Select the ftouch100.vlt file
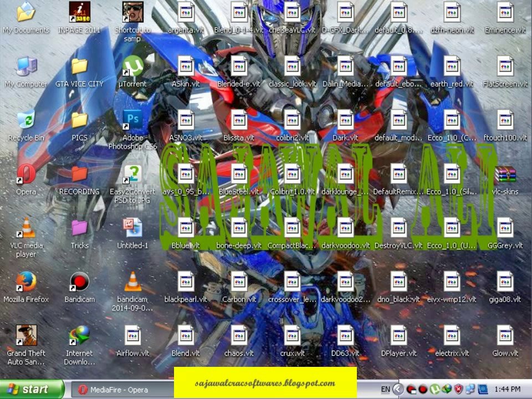 505,120
